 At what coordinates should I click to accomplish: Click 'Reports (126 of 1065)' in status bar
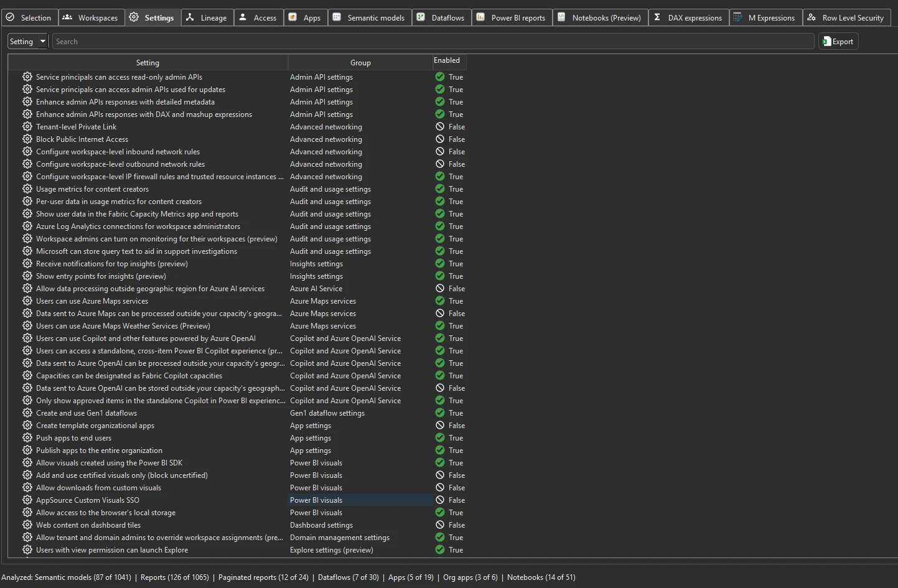(175, 577)
